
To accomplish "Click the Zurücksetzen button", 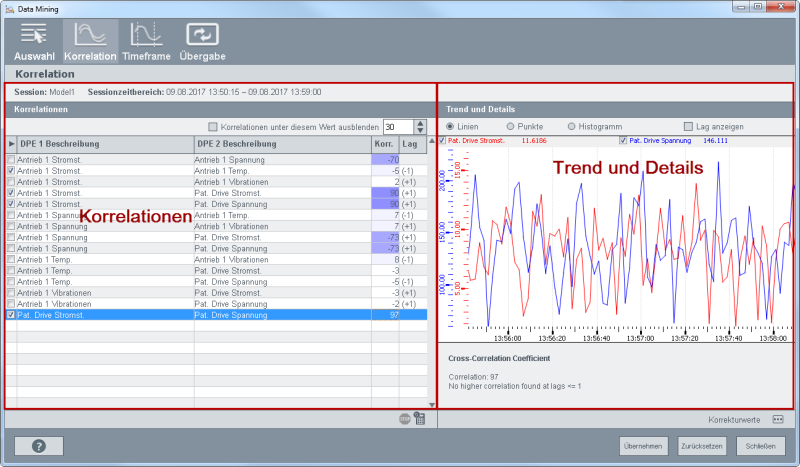I will coord(701,445).
